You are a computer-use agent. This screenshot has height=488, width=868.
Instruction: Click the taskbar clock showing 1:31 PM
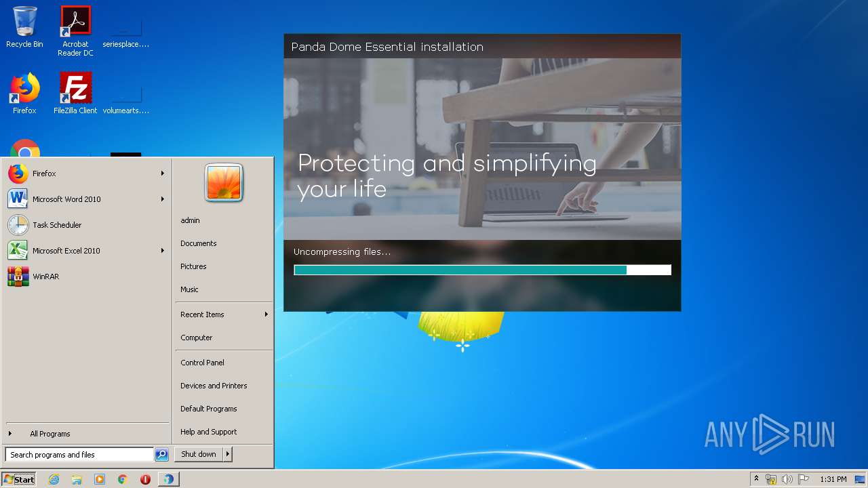pos(833,479)
